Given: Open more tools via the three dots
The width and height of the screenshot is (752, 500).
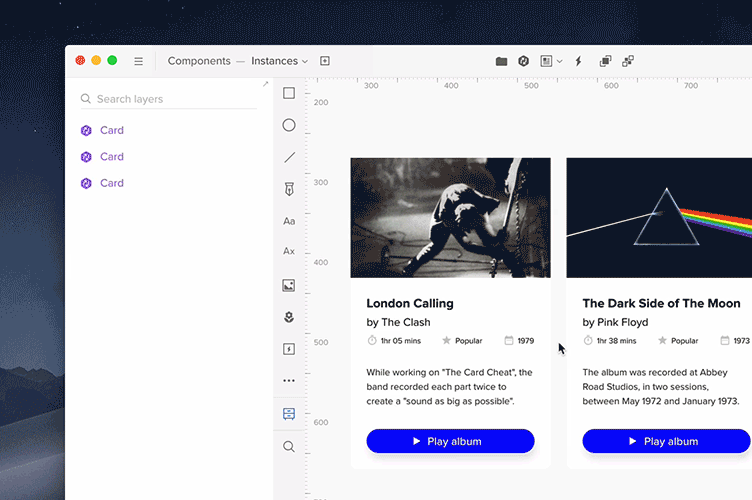Looking at the screenshot, I should pyautogui.click(x=289, y=381).
